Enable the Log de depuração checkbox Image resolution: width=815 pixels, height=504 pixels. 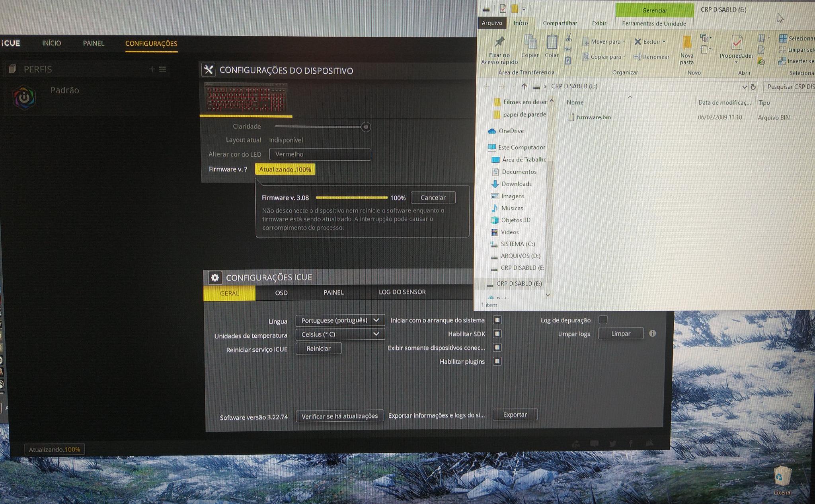603,320
